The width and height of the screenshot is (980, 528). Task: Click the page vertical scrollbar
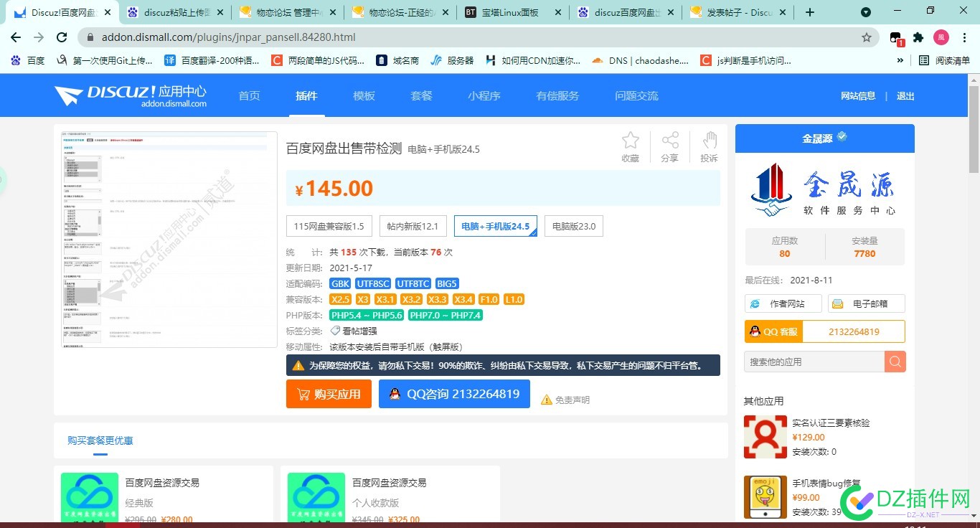click(x=974, y=129)
